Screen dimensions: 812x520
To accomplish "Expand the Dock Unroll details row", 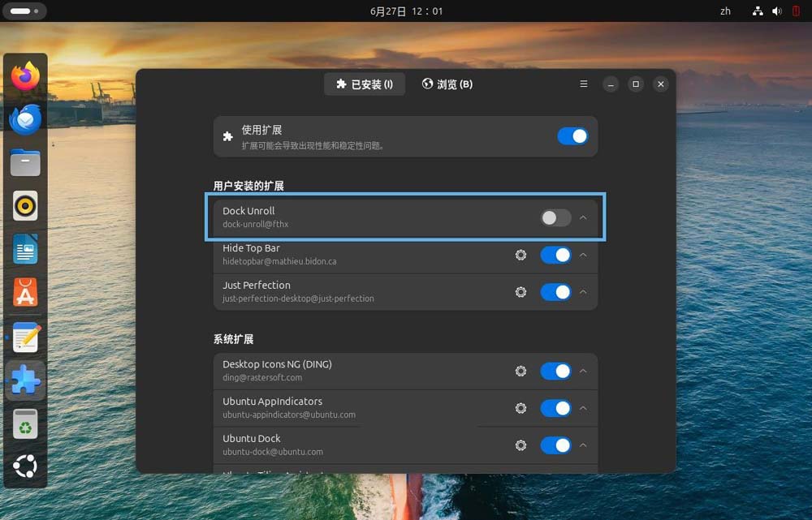I will point(583,217).
